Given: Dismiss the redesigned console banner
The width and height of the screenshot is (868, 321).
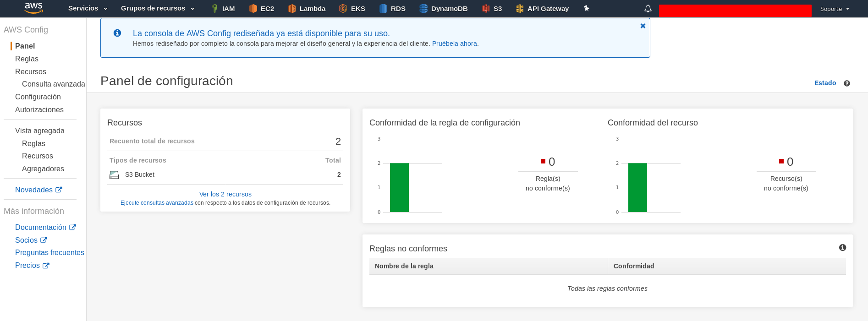Looking at the screenshot, I should click(643, 26).
